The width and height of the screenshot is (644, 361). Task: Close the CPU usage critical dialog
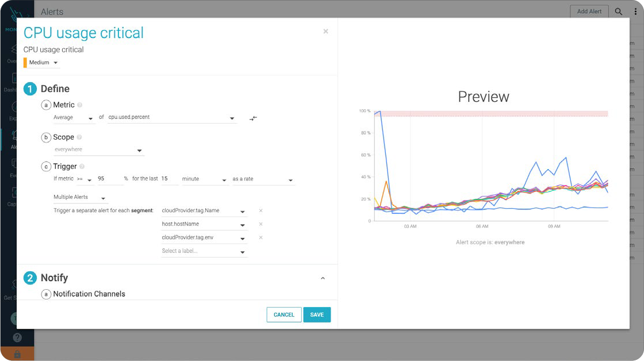(325, 32)
